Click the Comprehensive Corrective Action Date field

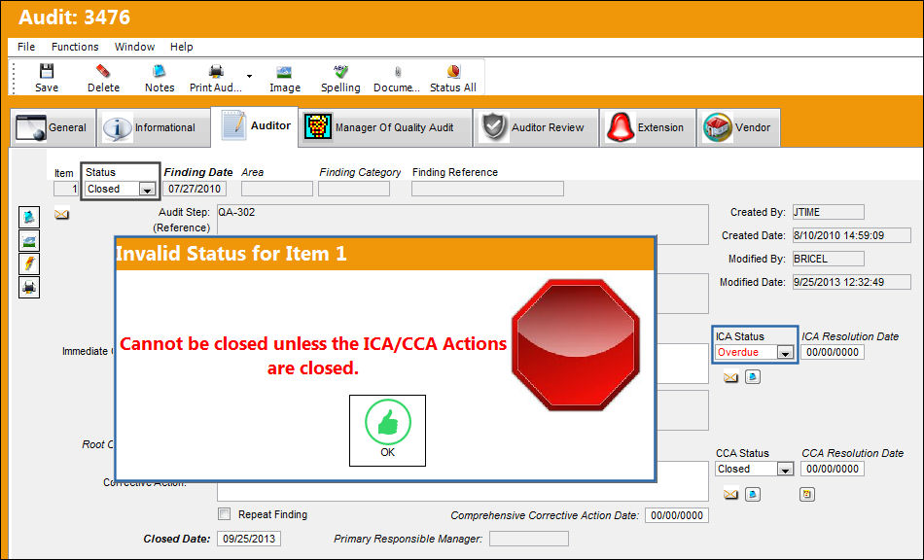pyautogui.click(x=677, y=515)
